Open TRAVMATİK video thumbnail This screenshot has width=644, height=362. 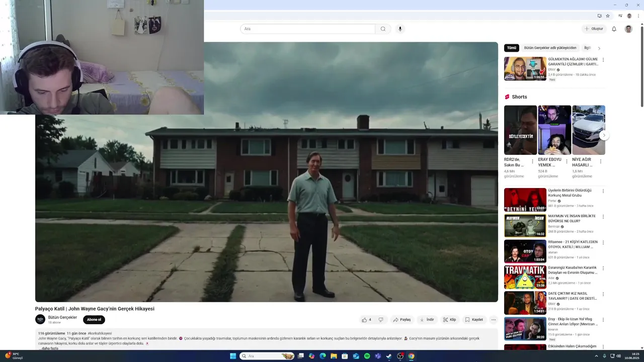pos(525,277)
